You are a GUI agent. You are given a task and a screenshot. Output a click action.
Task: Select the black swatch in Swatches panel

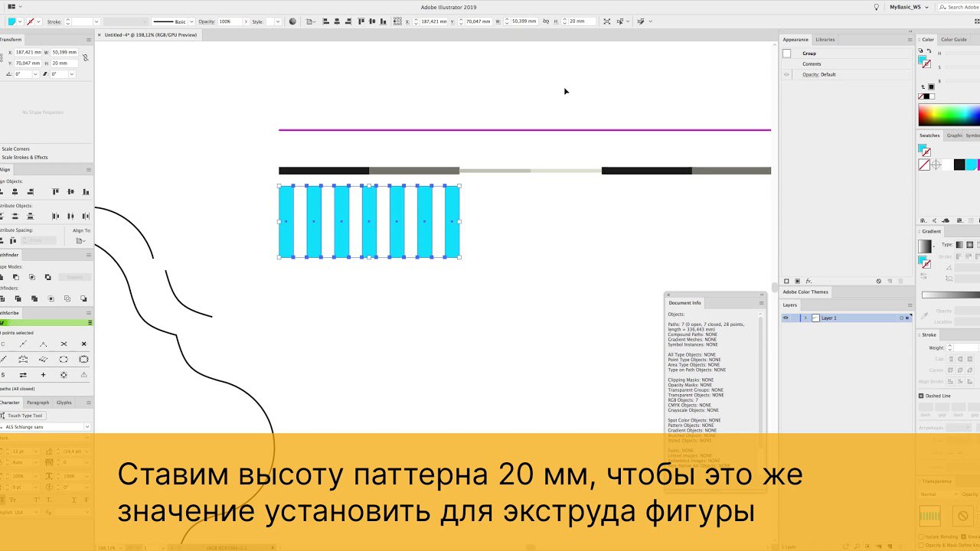point(959,165)
